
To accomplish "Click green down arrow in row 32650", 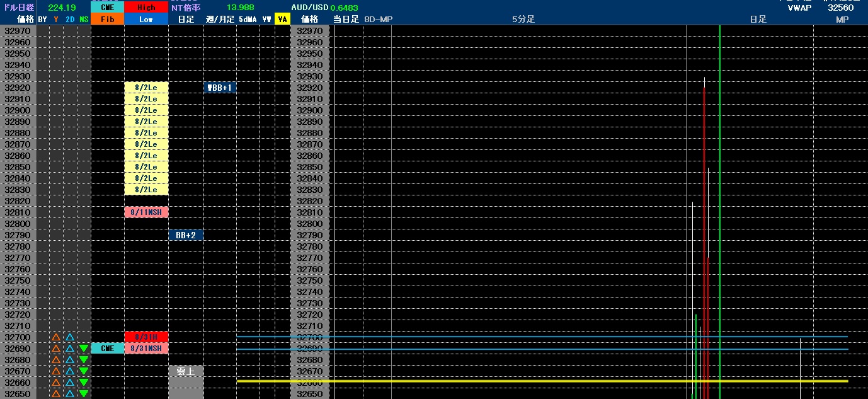I will 84,394.
